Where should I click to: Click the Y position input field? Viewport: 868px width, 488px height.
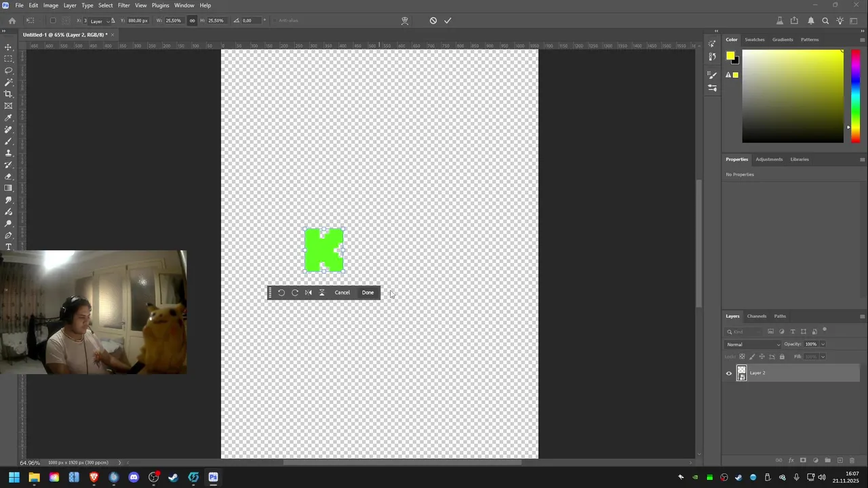click(x=138, y=20)
